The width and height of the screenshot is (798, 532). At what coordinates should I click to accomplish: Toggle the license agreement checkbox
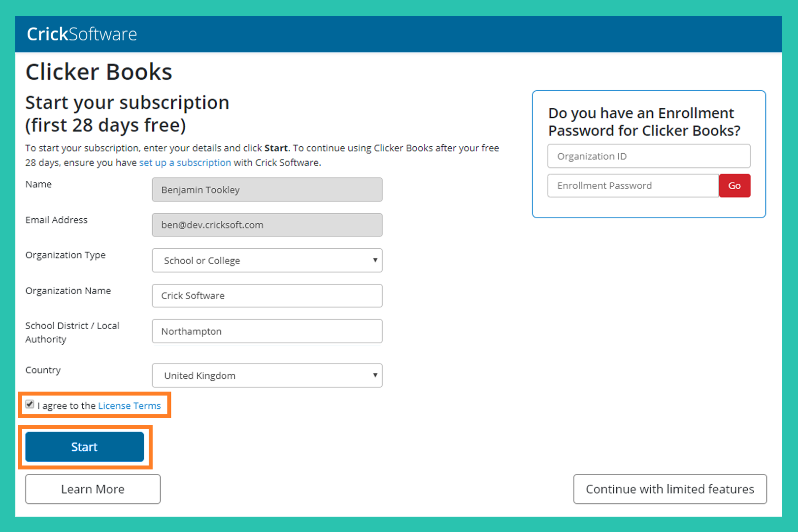[30, 404]
